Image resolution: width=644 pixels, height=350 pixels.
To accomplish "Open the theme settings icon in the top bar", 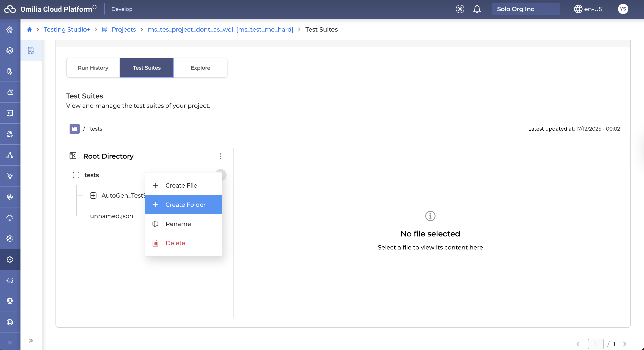I will pyautogui.click(x=460, y=9).
